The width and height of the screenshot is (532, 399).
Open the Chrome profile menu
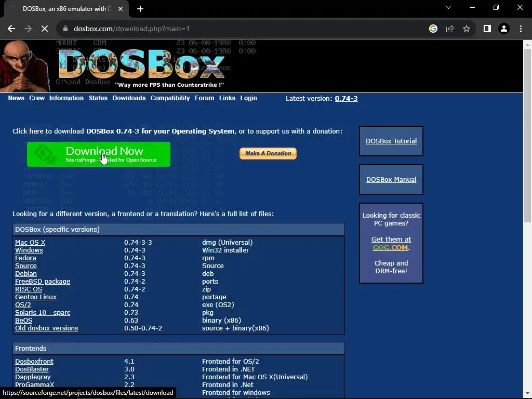point(504,29)
